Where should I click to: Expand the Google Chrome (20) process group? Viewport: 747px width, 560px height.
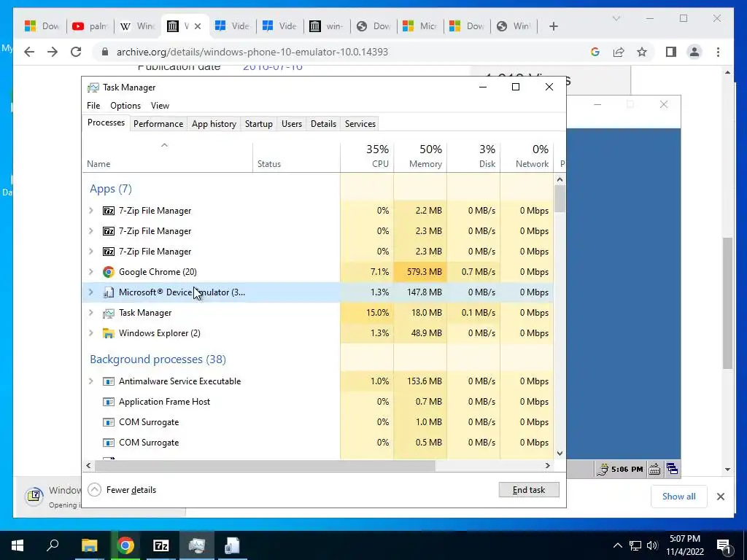pyautogui.click(x=91, y=272)
